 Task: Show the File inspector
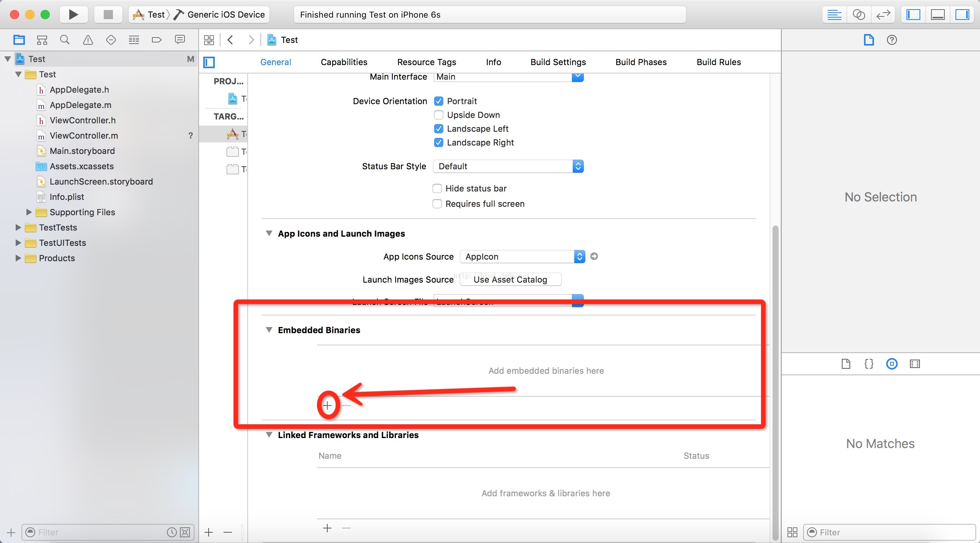point(869,40)
